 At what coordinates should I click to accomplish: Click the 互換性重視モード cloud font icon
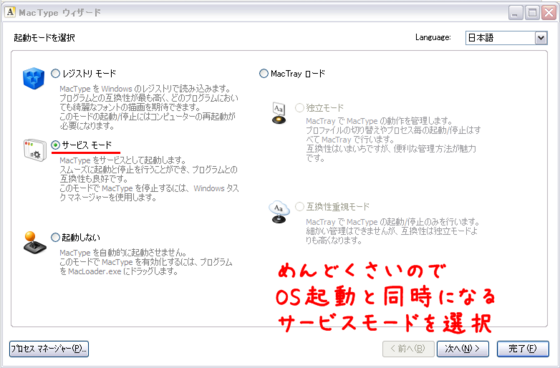[279, 212]
